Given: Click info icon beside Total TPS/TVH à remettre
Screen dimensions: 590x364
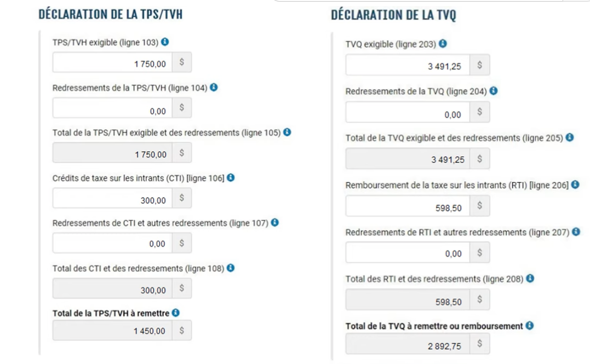Looking at the screenshot, I should point(175,313).
